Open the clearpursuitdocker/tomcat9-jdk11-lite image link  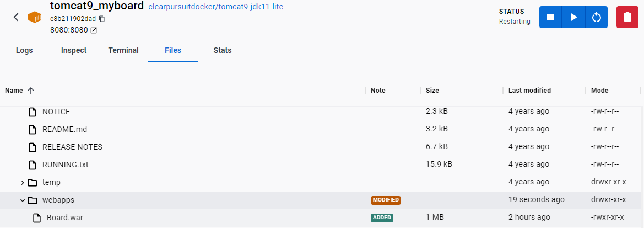click(215, 7)
